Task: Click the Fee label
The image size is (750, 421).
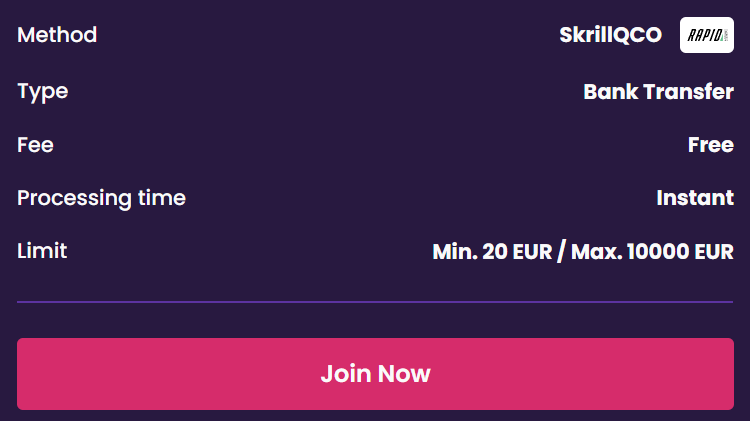Action: [x=35, y=145]
